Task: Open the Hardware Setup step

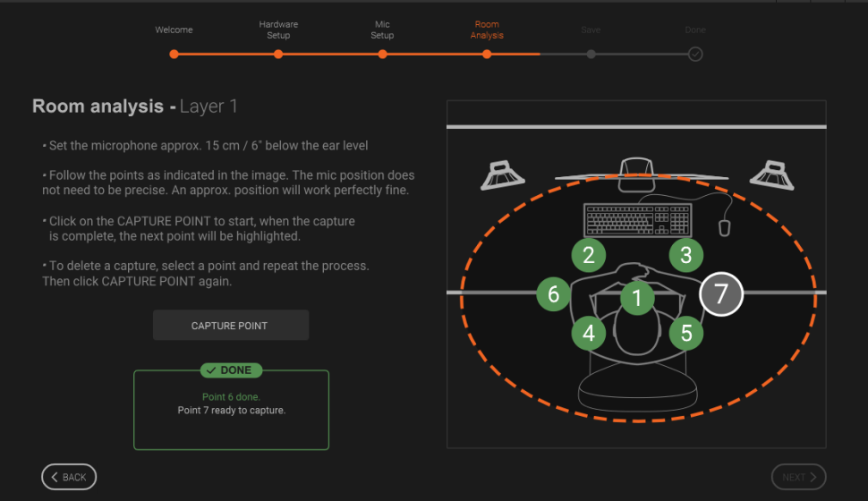Action: pos(278,54)
